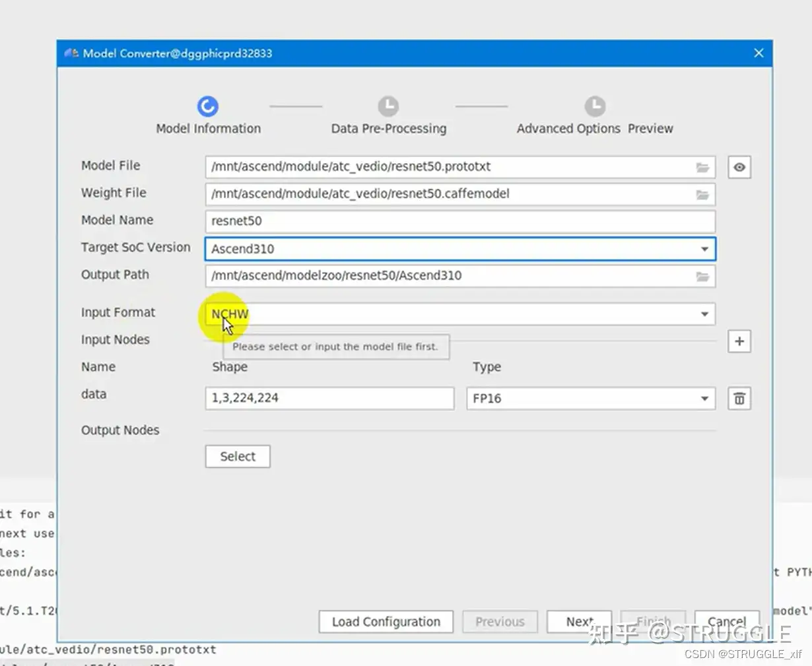
Task: Close the Model Converter dialog
Action: tap(759, 53)
